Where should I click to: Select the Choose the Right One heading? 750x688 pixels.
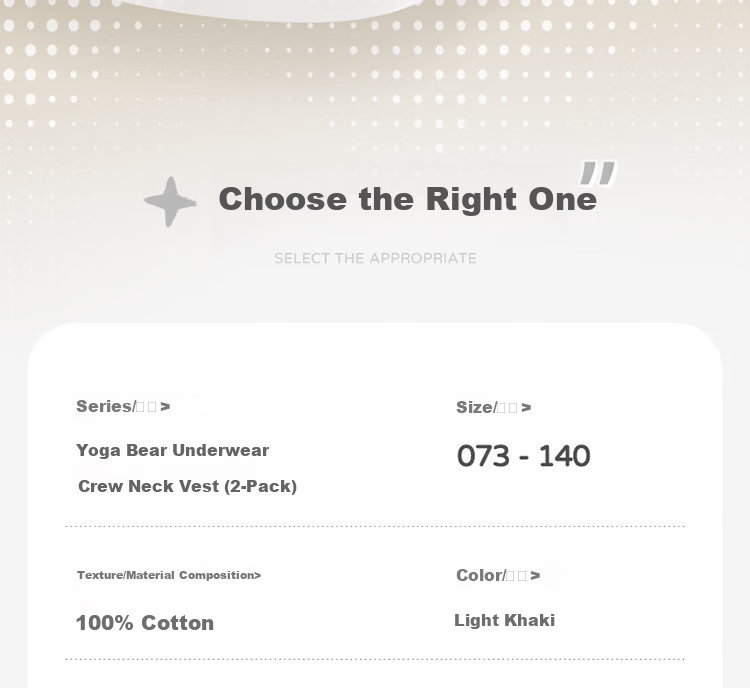(x=408, y=199)
